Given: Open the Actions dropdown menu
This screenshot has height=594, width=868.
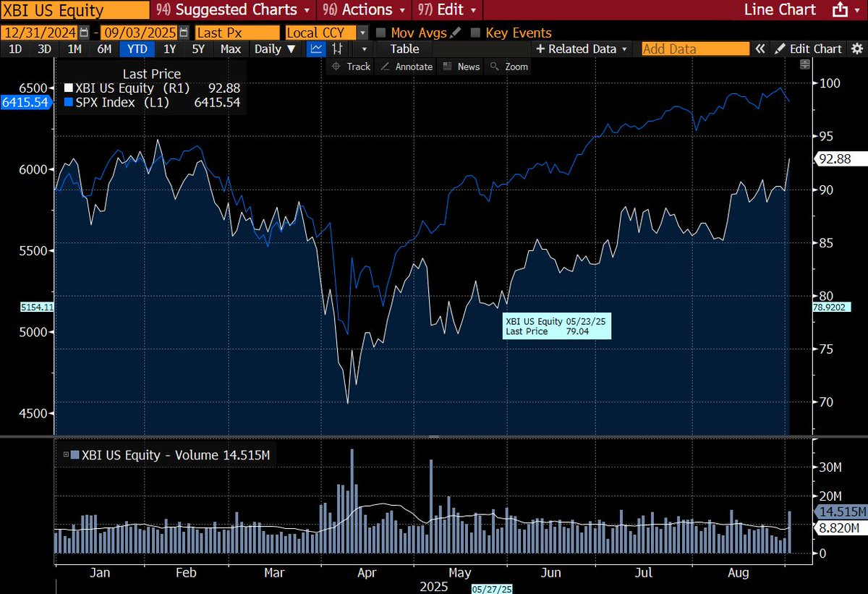Looking at the screenshot, I should coord(365,10).
